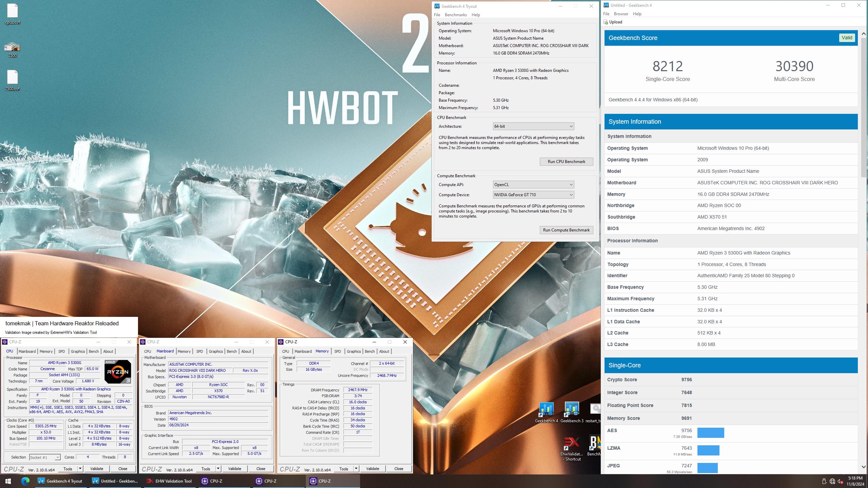Click the Untitled - Geekbench 4 title bar icon

tap(606, 5)
